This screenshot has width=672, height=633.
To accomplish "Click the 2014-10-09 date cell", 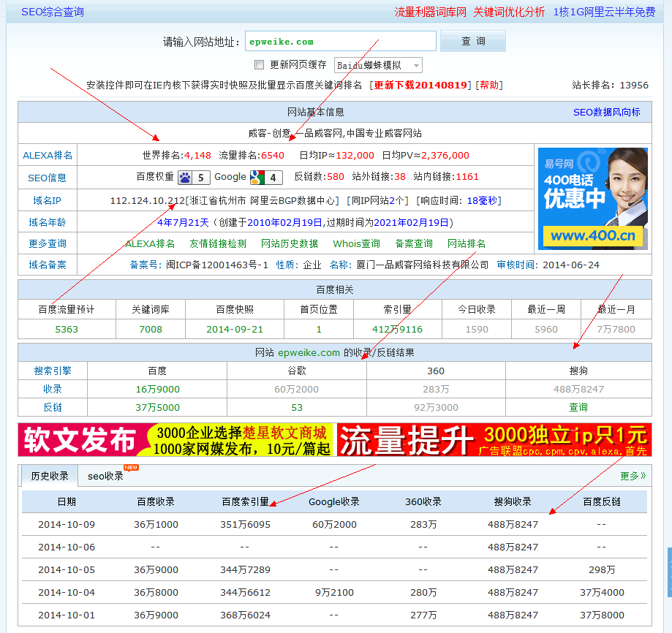I will point(67,524).
